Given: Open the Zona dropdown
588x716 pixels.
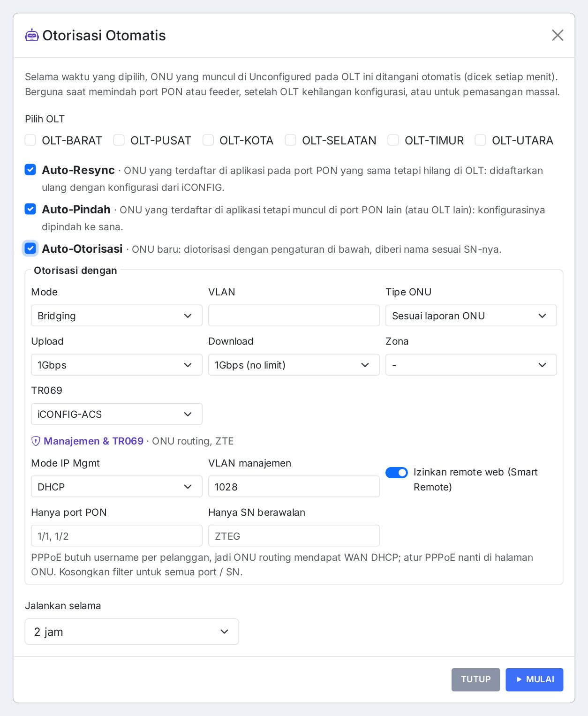Looking at the screenshot, I should point(471,365).
